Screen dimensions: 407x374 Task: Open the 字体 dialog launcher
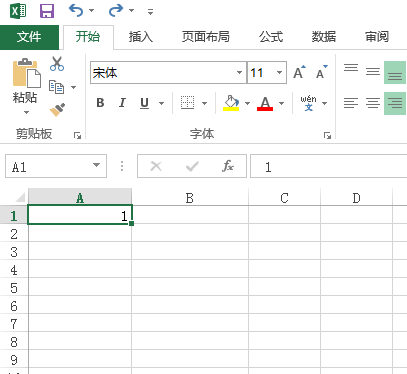(x=327, y=135)
